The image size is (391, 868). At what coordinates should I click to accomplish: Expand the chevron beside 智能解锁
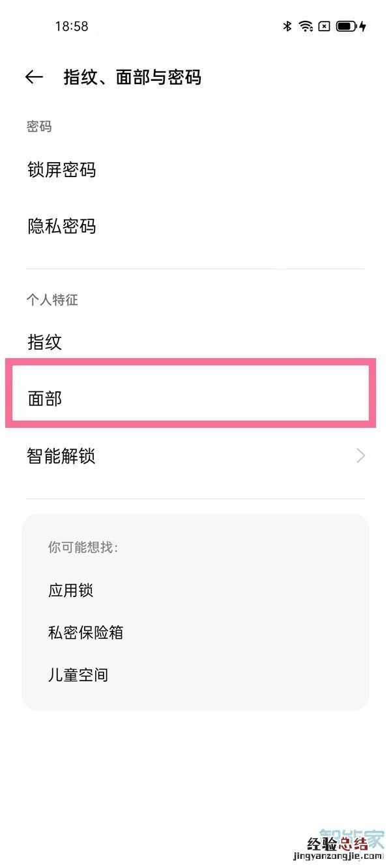pyautogui.click(x=360, y=456)
